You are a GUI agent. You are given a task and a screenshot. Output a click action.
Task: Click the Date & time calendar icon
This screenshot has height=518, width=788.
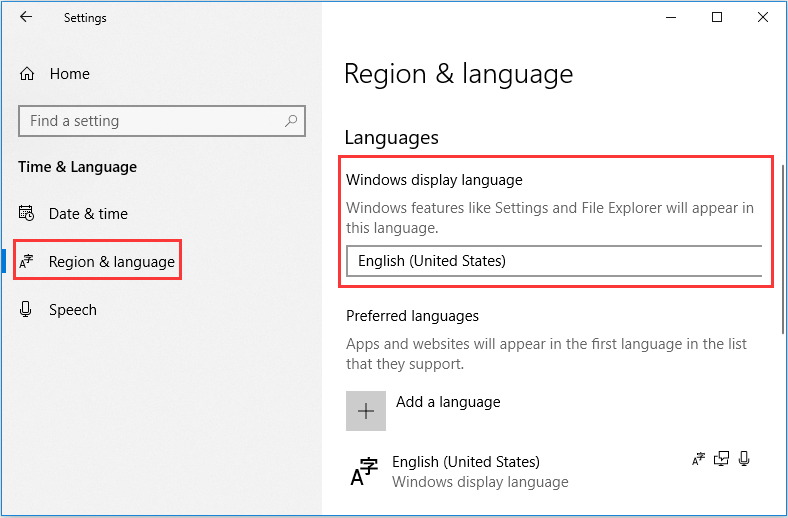(26, 213)
